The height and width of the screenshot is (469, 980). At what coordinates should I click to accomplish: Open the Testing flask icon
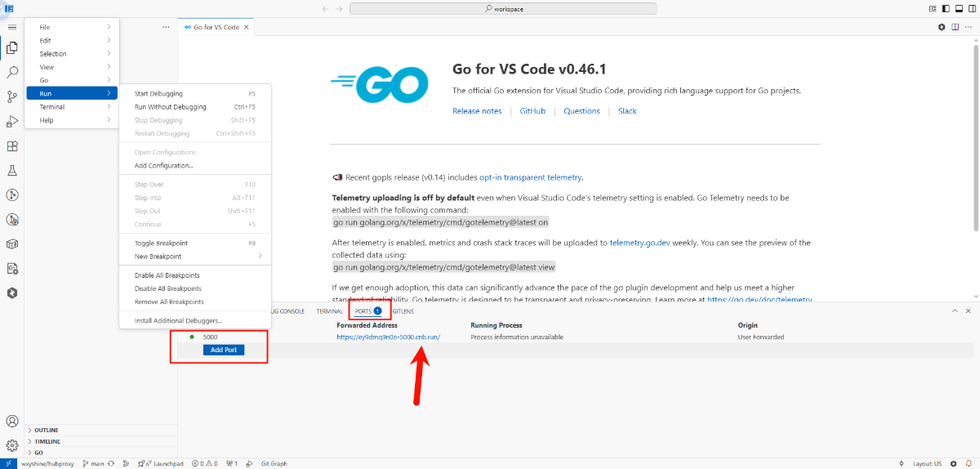pos(12,171)
